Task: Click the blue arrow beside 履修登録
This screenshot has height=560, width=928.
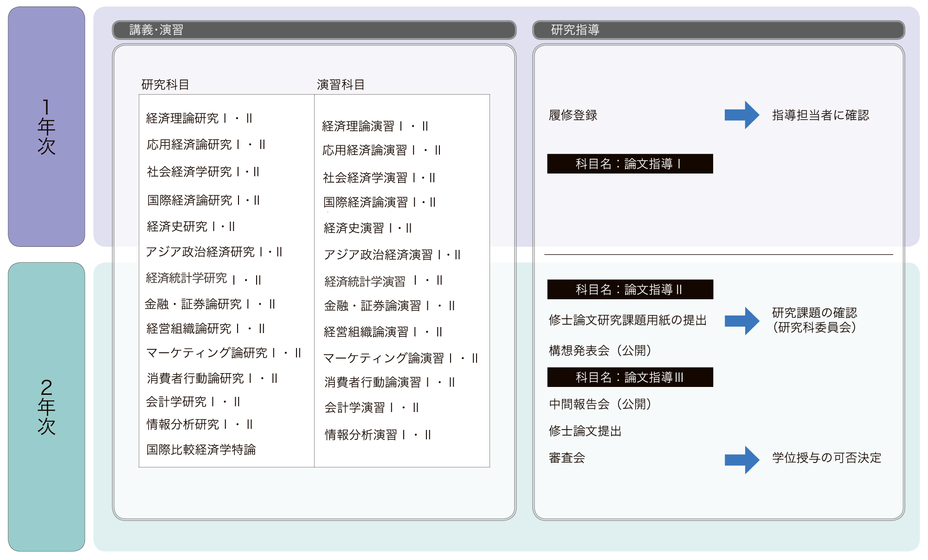Action: point(741,115)
